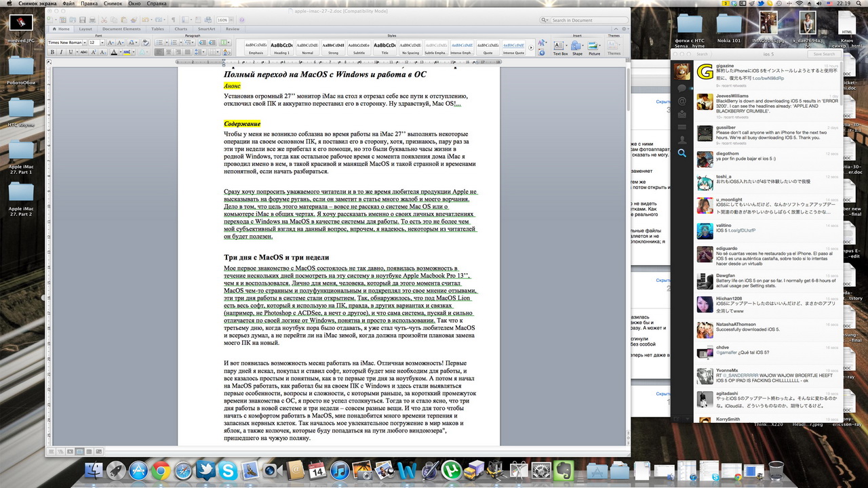Open iTunes from the Dock
868x488 pixels.
(340, 470)
